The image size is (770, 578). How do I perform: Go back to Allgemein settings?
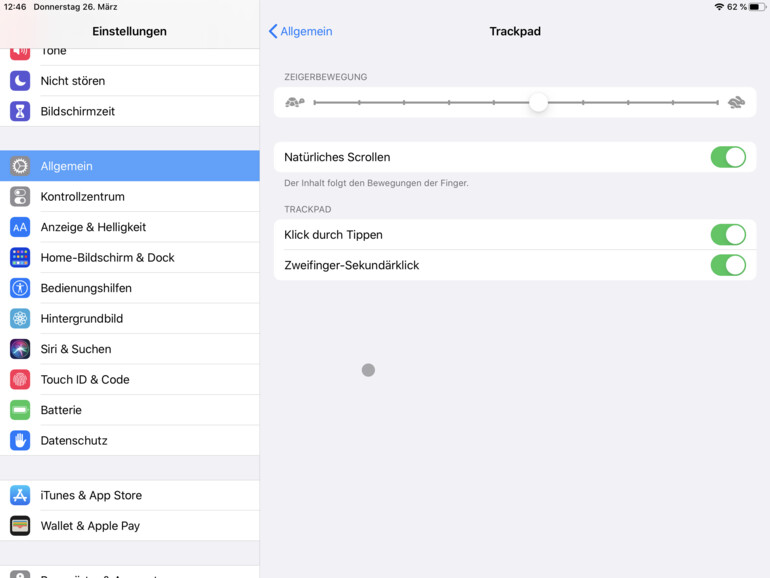point(300,31)
